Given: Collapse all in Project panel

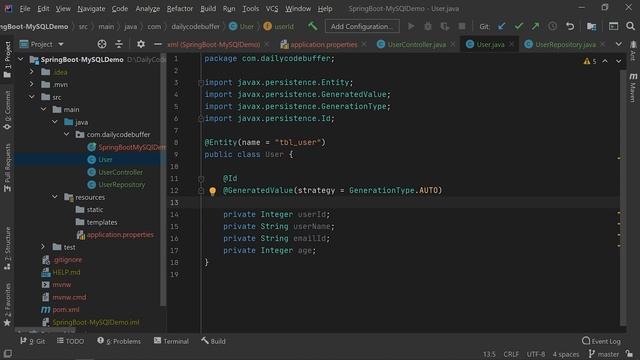Looking at the screenshot, I should (119, 44).
